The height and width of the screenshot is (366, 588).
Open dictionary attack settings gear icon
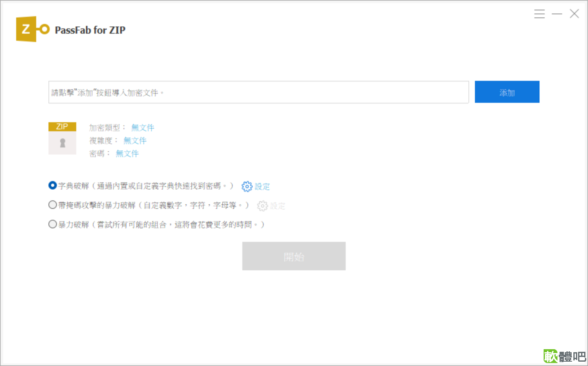247,187
